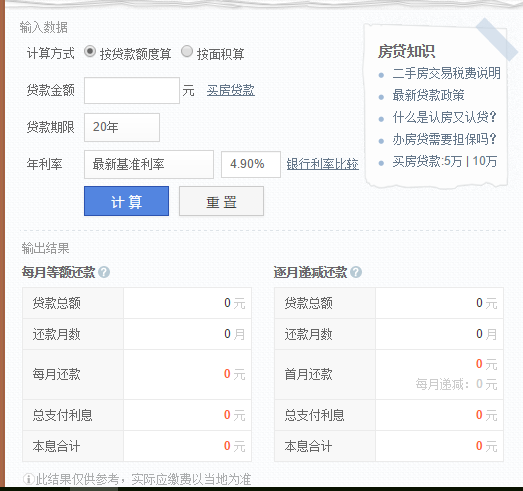Click help icon beside 逐月递减还款
Image resolution: width=523 pixels, height=491 pixels.
pyautogui.click(x=356, y=272)
